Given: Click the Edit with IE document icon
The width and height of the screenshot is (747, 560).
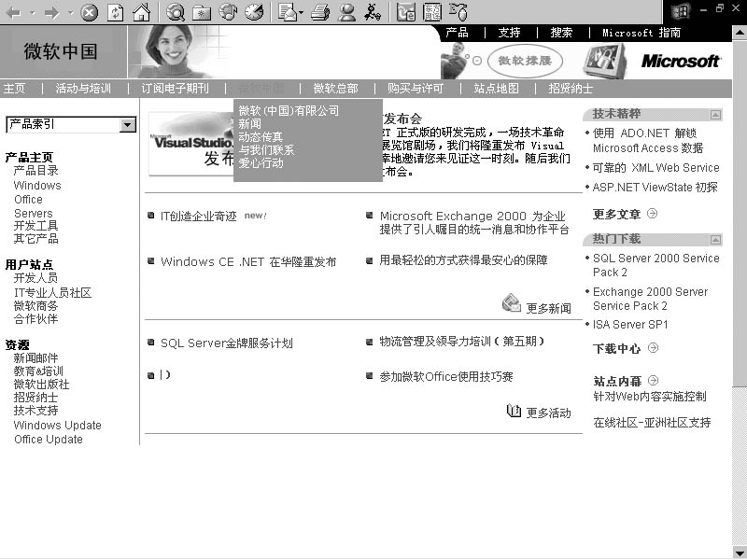Looking at the screenshot, I should pos(406,12).
